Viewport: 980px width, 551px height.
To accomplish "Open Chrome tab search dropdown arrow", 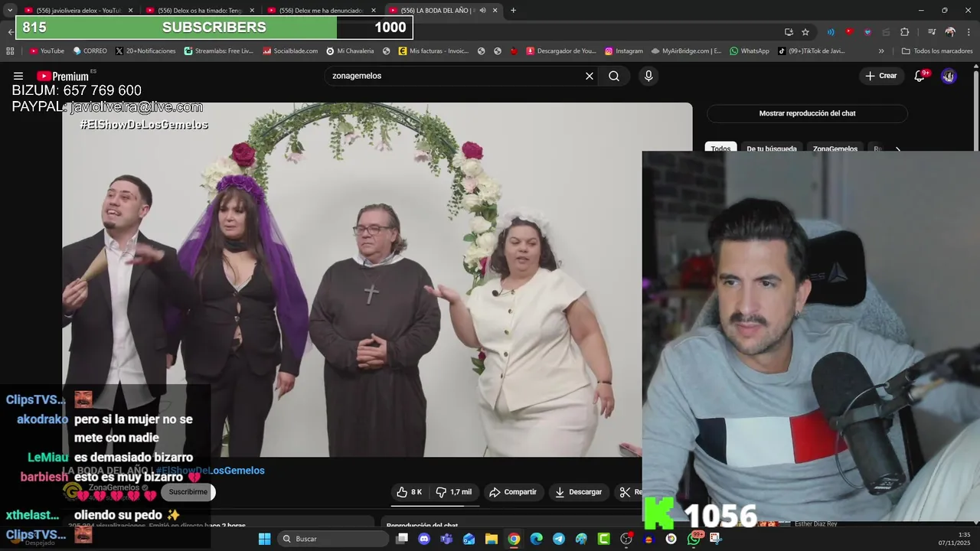I will pos(10,10).
